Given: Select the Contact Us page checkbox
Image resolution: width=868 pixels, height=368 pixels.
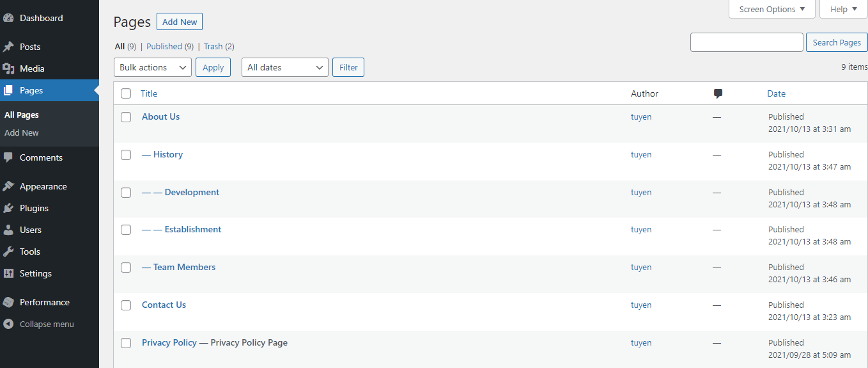Looking at the screenshot, I should (126, 305).
